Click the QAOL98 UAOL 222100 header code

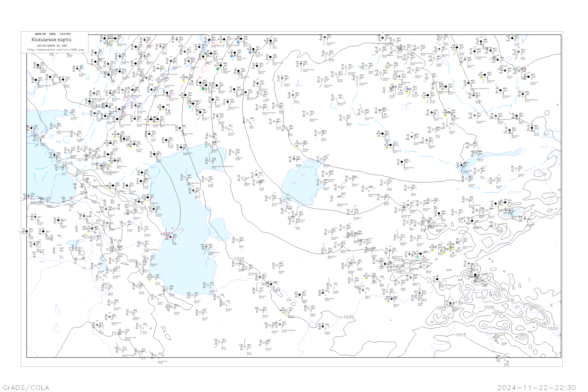(53, 34)
